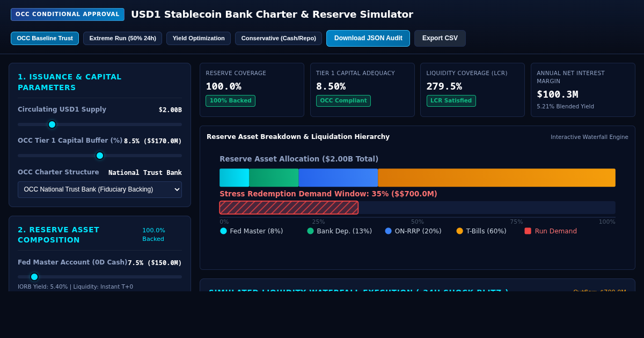This screenshot has height=338, width=644.
Task: Download the JSON Audit file
Action: pyautogui.click(x=368, y=38)
